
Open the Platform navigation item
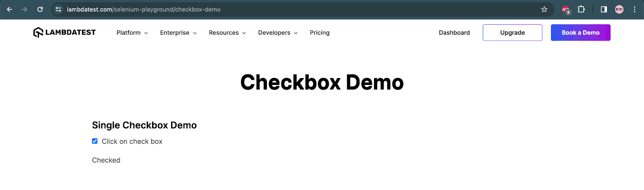click(x=128, y=33)
